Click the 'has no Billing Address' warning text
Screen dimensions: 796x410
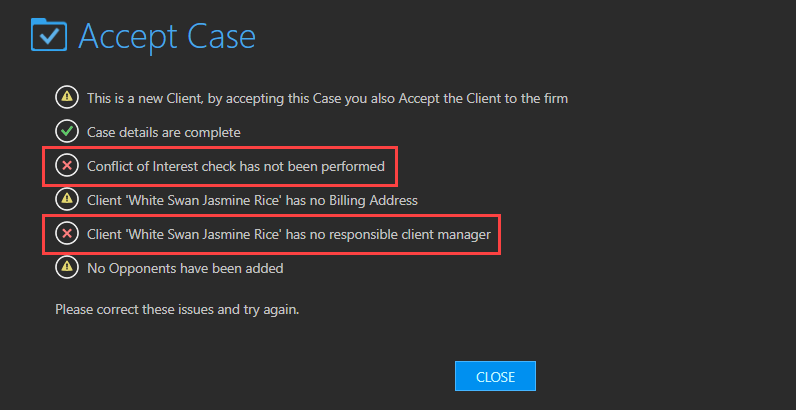coord(252,200)
